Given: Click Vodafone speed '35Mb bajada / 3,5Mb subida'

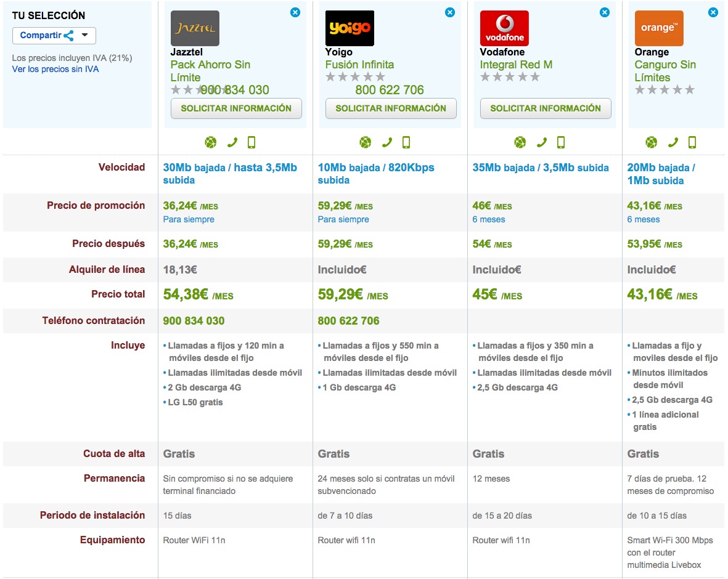Looking at the screenshot, I should (541, 168).
